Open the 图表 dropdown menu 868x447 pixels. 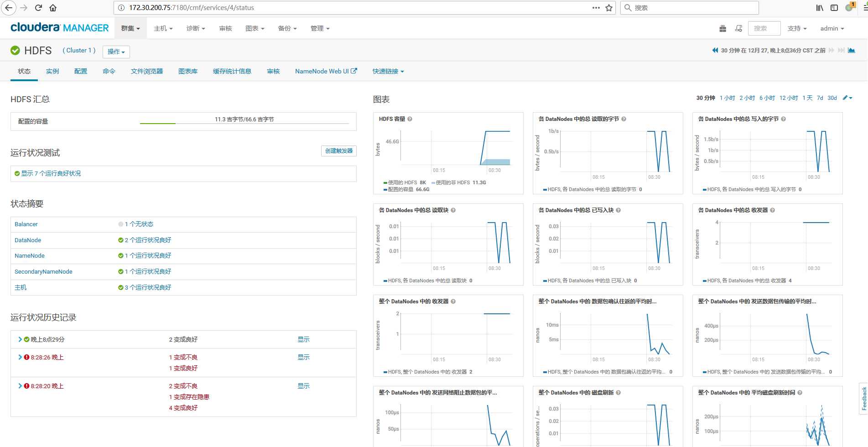coord(255,28)
